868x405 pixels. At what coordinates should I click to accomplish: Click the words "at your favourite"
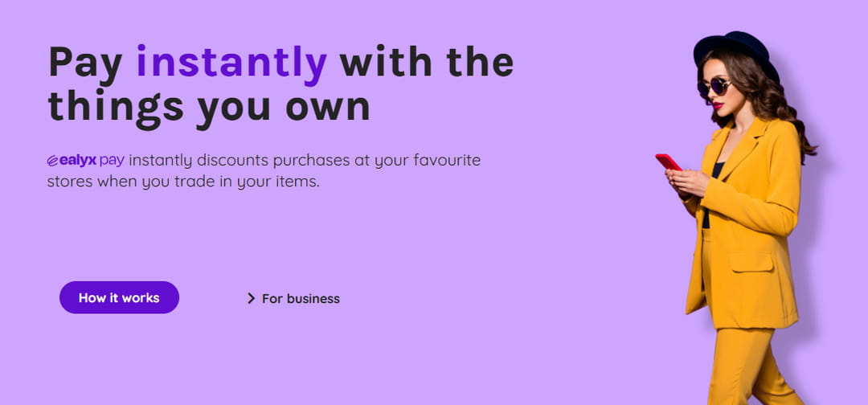pyautogui.click(x=417, y=161)
